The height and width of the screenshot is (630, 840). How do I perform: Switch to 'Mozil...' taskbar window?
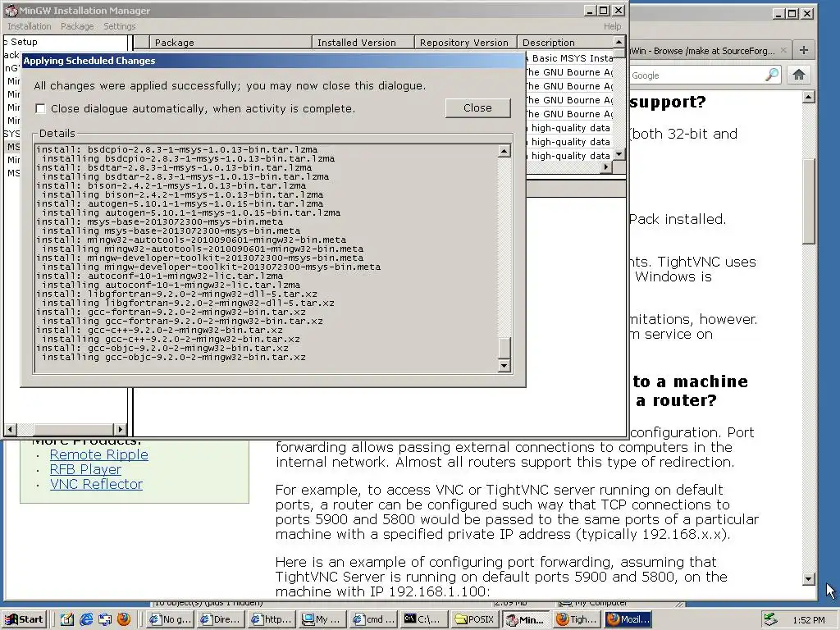click(x=628, y=619)
